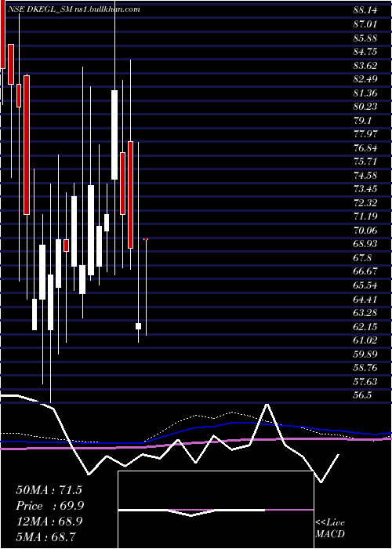Select the 66.67 price axis label
The height and width of the screenshot is (549, 392).
(x=365, y=271)
